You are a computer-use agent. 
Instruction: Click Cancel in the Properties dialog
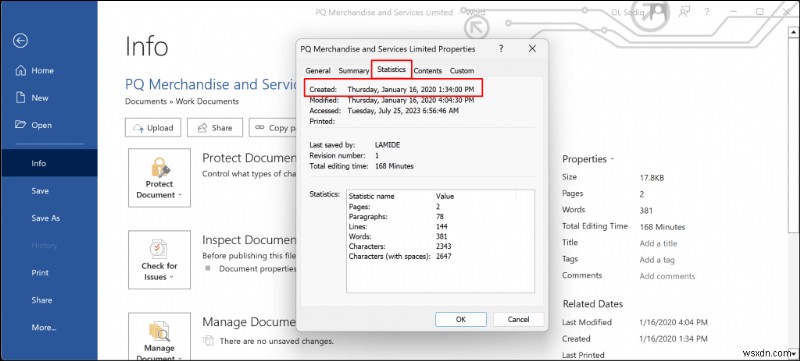(518, 319)
